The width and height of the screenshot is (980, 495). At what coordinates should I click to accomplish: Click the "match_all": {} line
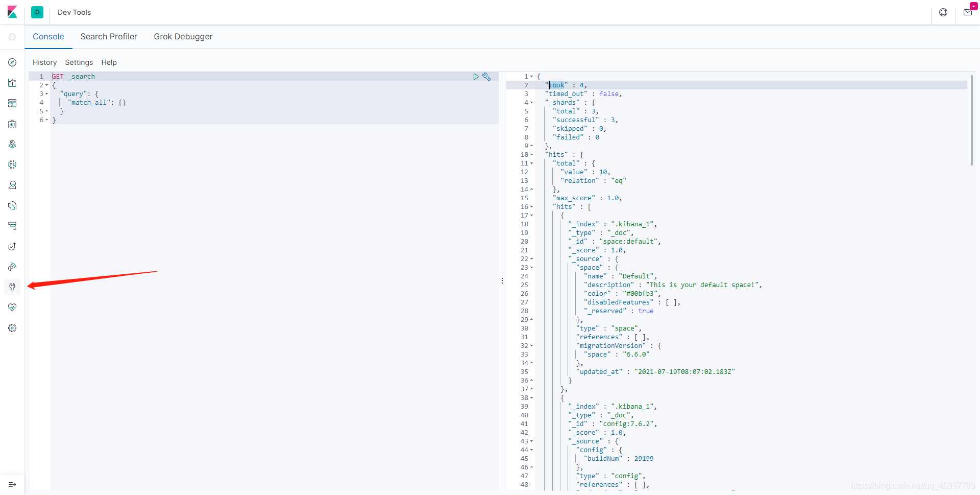pyautogui.click(x=96, y=103)
